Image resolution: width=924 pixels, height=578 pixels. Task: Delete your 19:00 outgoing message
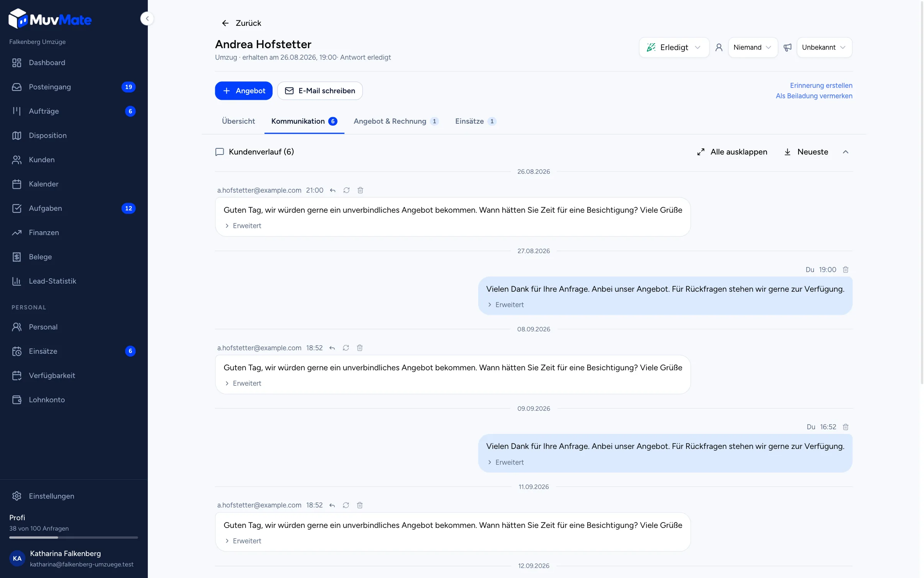[x=845, y=270]
